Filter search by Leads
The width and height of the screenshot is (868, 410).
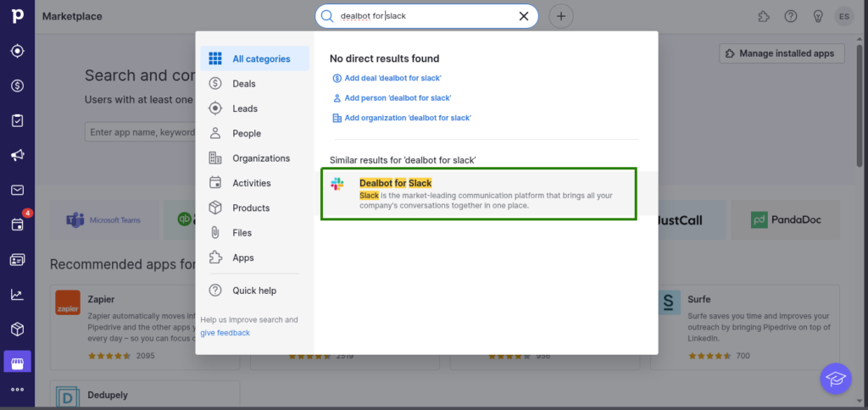254,108
